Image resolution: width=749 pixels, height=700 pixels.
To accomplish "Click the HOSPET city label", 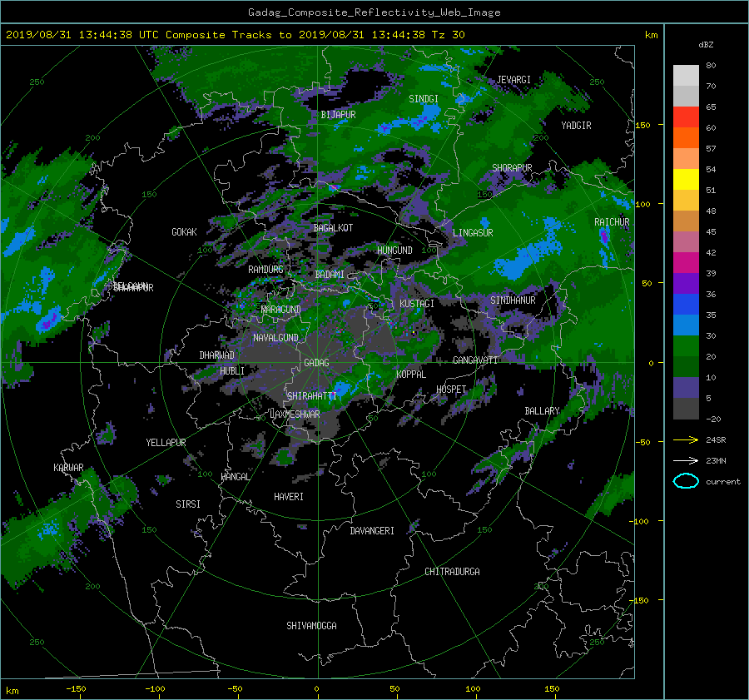I will point(451,390).
